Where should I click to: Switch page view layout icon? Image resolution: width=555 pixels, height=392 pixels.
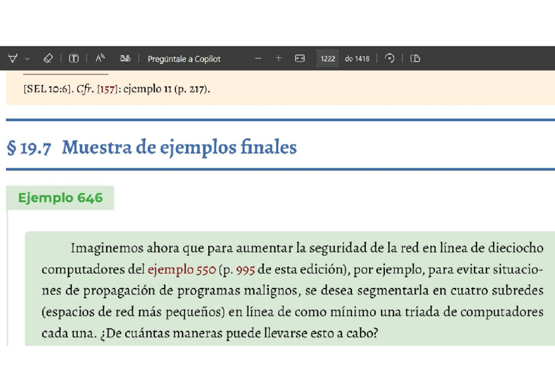click(x=415, y=58)
